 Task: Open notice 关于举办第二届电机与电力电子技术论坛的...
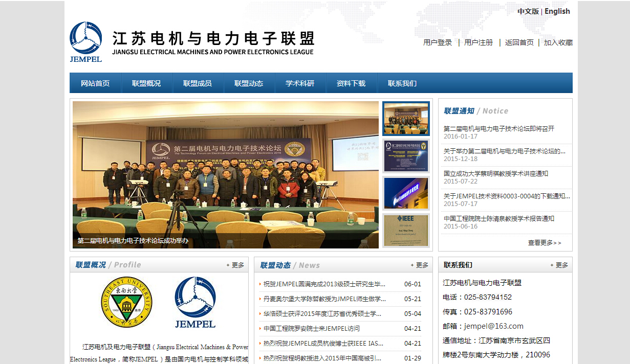pos(505,151)
